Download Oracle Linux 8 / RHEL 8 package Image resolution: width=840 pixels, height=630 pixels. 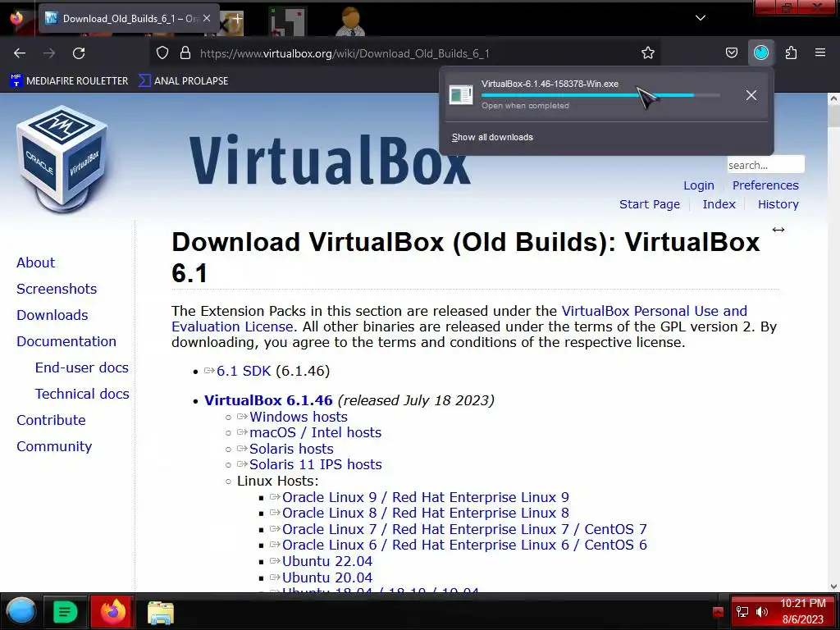[426, 513]
